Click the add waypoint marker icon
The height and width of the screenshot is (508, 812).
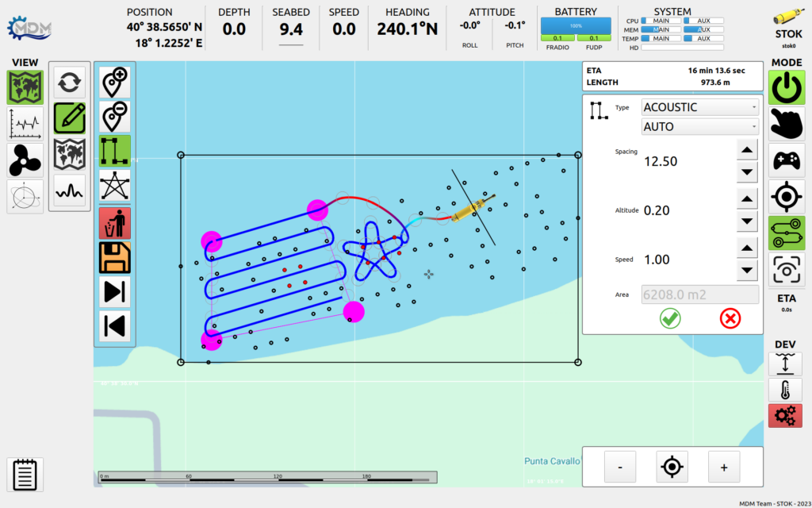pos(115,82)
